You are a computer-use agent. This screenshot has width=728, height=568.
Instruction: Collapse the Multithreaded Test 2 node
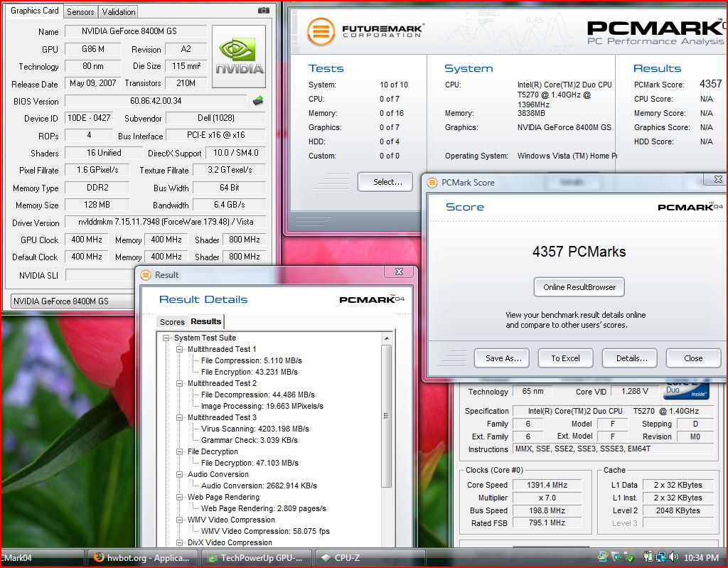(x=179, y=384)
